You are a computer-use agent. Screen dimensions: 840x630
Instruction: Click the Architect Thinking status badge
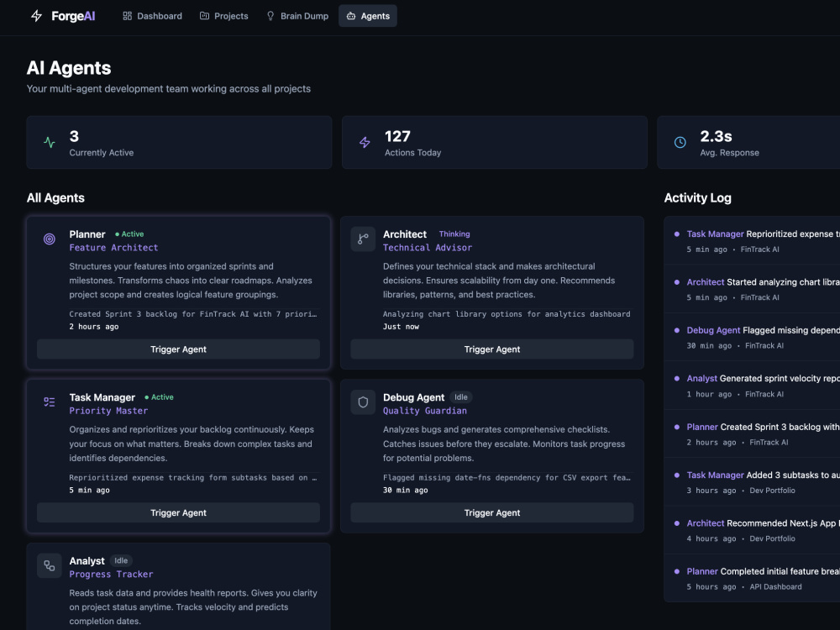point(454,234)
